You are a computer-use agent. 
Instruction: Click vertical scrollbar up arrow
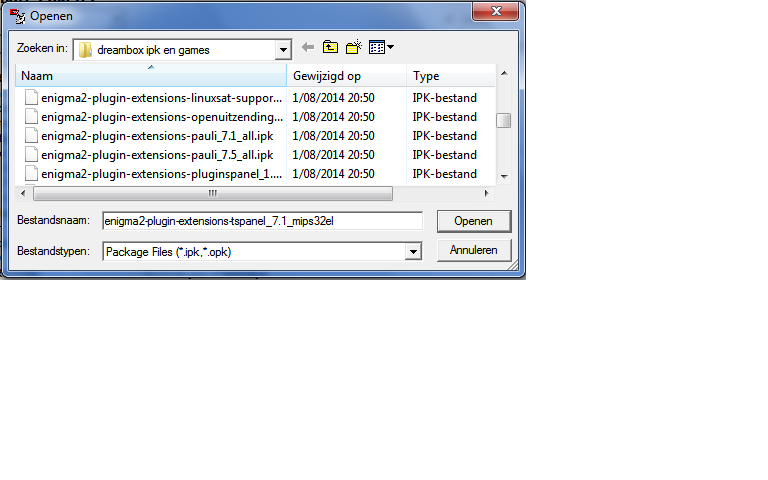tap(504, 73)
